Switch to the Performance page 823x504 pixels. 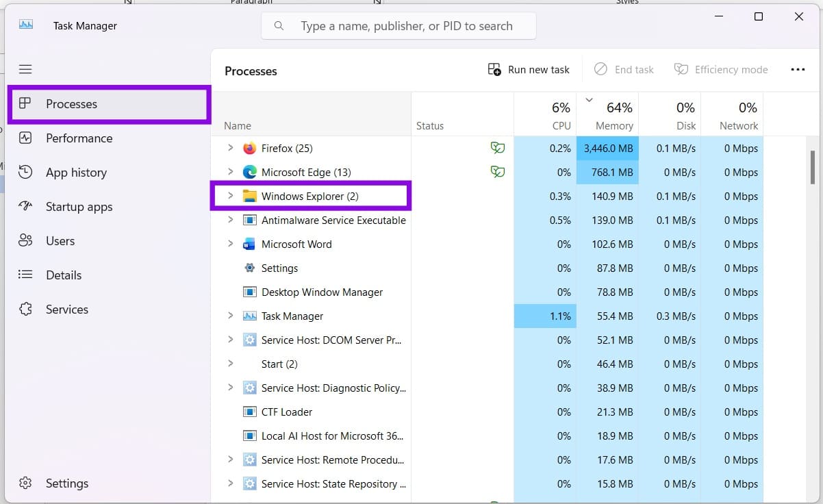pyautogui.click(x=109, y=138)
